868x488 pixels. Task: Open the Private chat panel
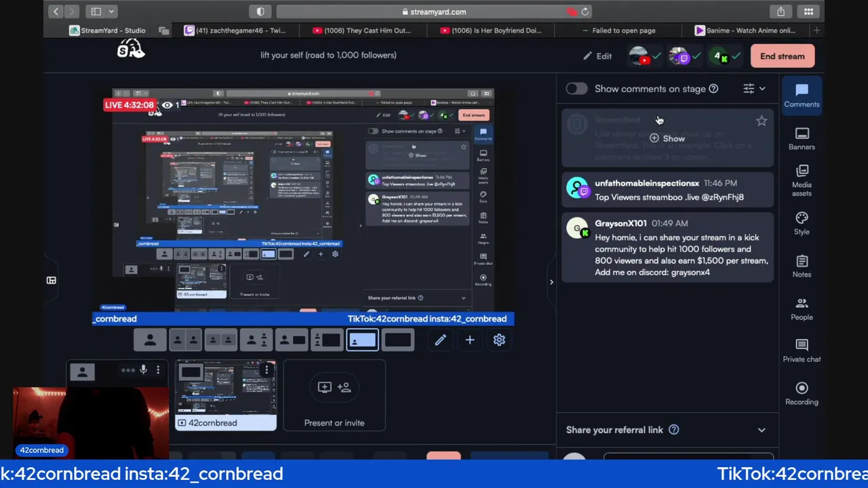pos(802,350)
